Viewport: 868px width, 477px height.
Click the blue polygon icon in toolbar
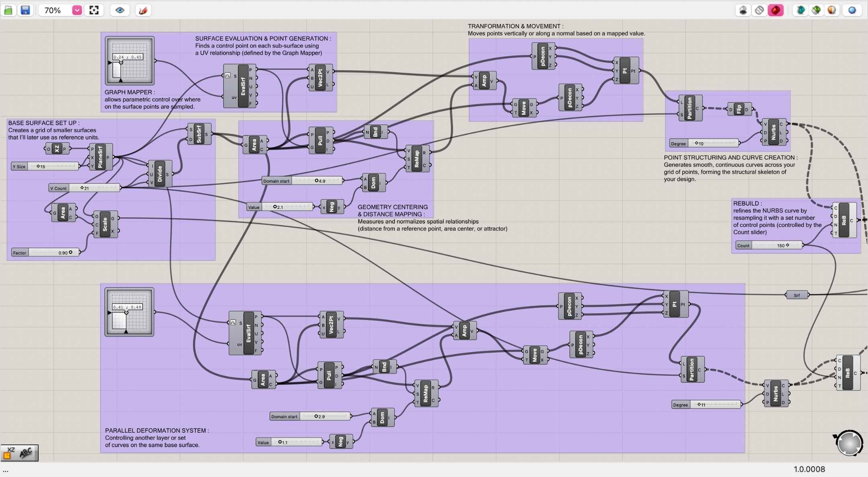pyautogui.click(x=852, y=10)
